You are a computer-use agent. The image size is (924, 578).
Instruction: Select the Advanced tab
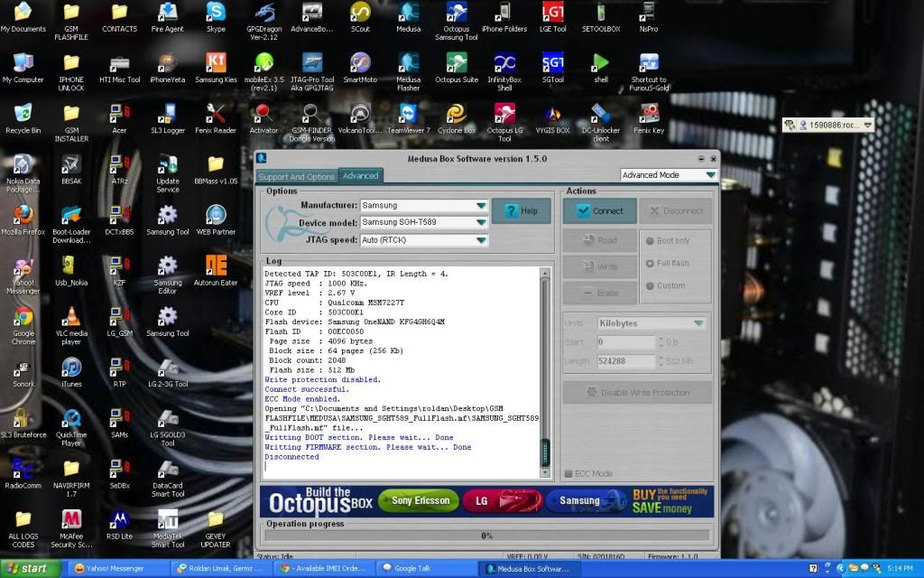361,176
